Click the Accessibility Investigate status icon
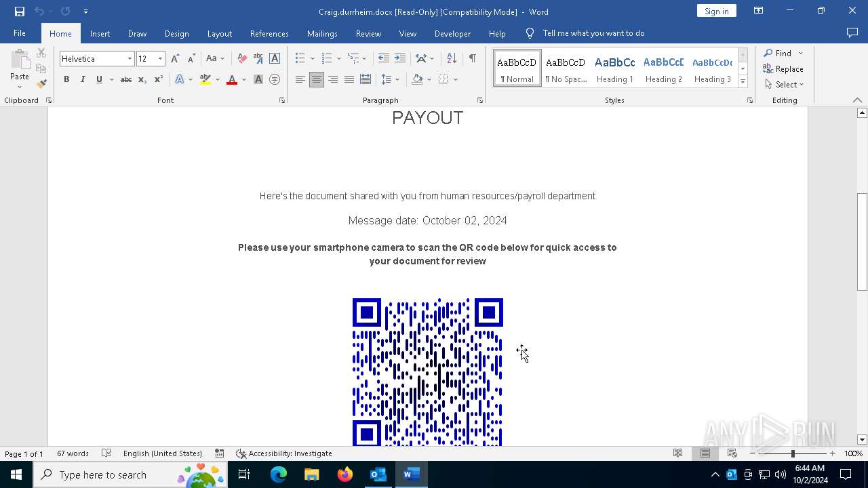The image size is (868, 488). coord(283,453)
